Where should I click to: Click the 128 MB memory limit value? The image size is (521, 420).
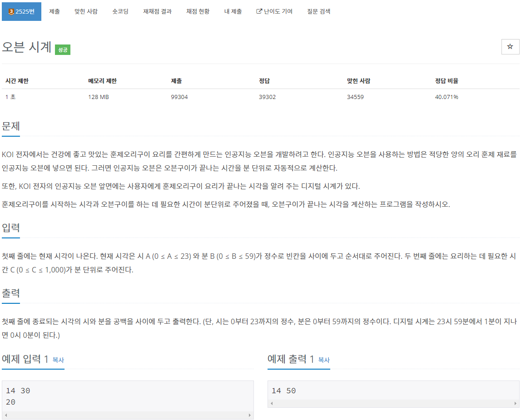99,97
